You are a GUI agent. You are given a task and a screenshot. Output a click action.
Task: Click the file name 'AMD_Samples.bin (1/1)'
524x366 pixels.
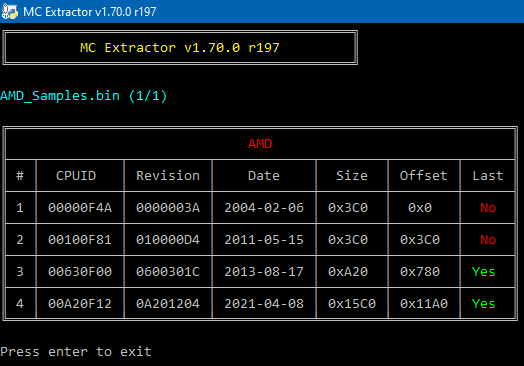pyautogui.click(x=84, y=96)
